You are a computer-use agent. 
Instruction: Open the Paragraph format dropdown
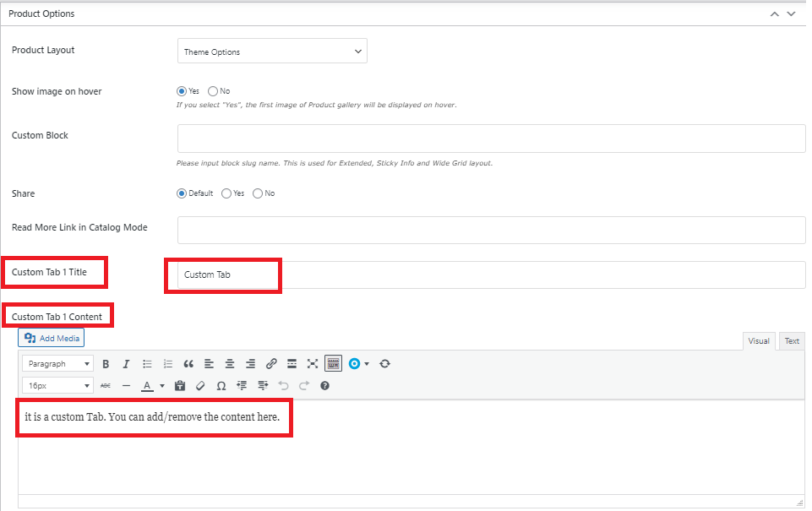pos(58,364)
